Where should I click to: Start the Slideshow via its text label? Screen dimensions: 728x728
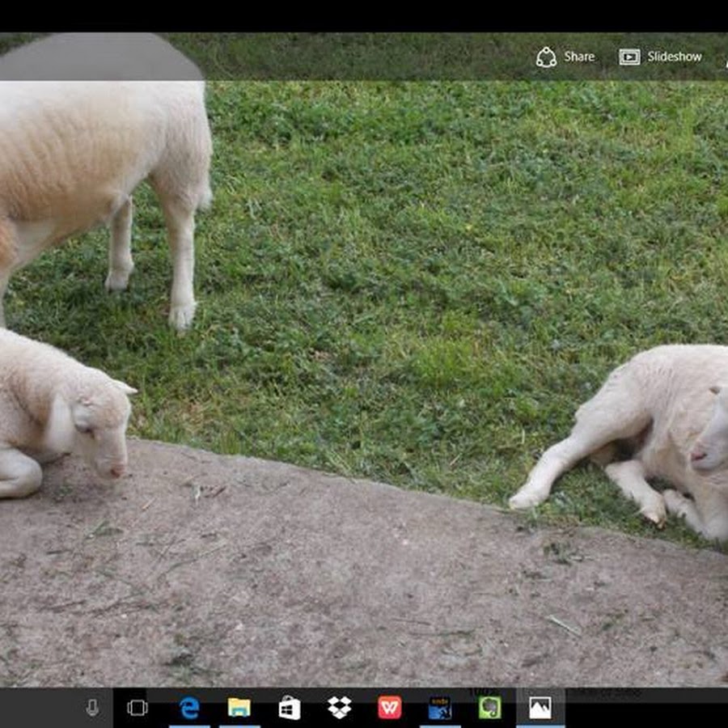click(675, 57)
